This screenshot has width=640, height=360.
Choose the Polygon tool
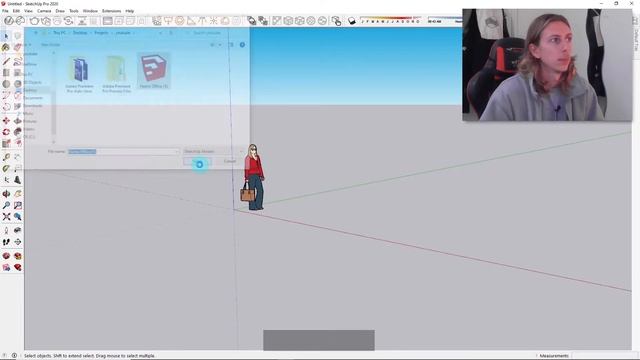tap(18, 84)
